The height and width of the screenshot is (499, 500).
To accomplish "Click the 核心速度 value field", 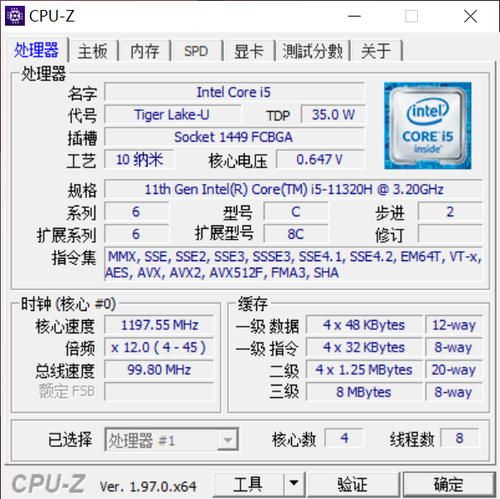I will 159,325.
